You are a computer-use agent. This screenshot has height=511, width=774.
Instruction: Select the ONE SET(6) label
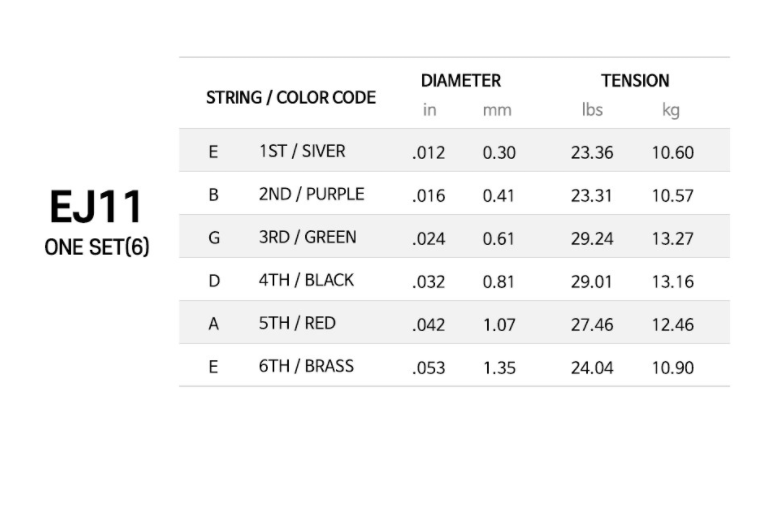pyautogui.click(x=97, y=247)
